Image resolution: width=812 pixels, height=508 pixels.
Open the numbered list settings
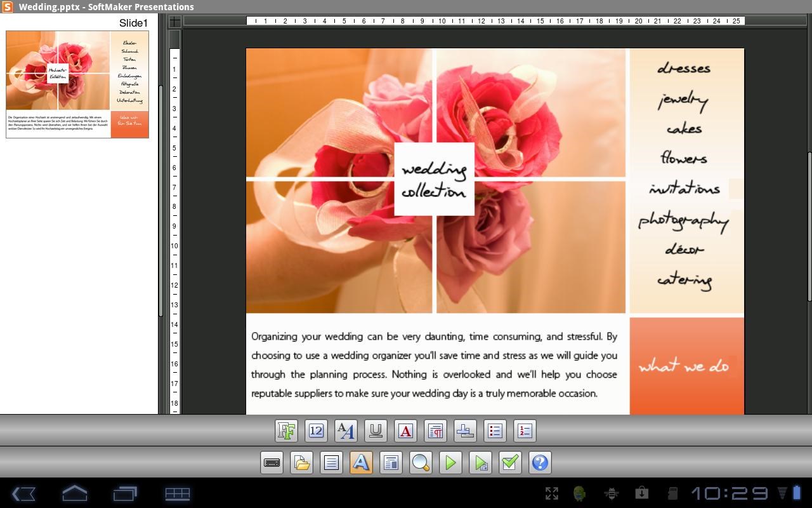coord(525,431)
